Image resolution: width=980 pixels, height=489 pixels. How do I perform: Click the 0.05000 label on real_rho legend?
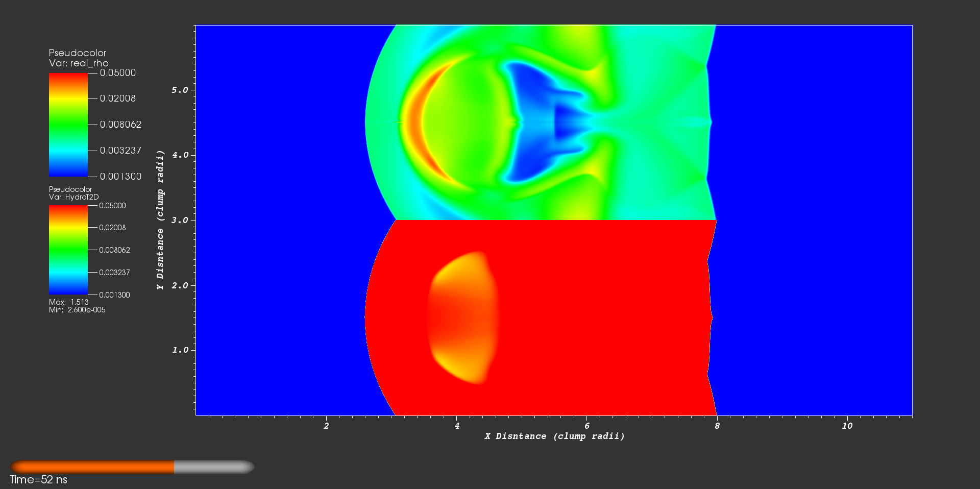tap(118, 73)
